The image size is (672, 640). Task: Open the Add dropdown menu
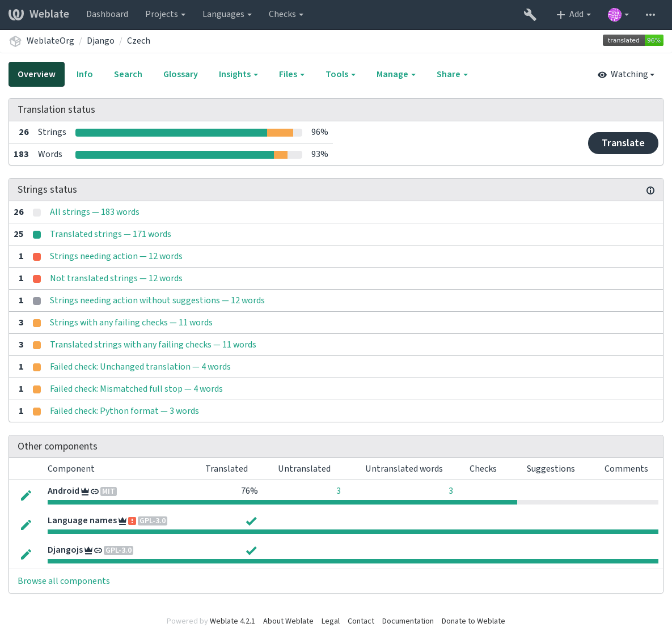click(x=573, y=14)
